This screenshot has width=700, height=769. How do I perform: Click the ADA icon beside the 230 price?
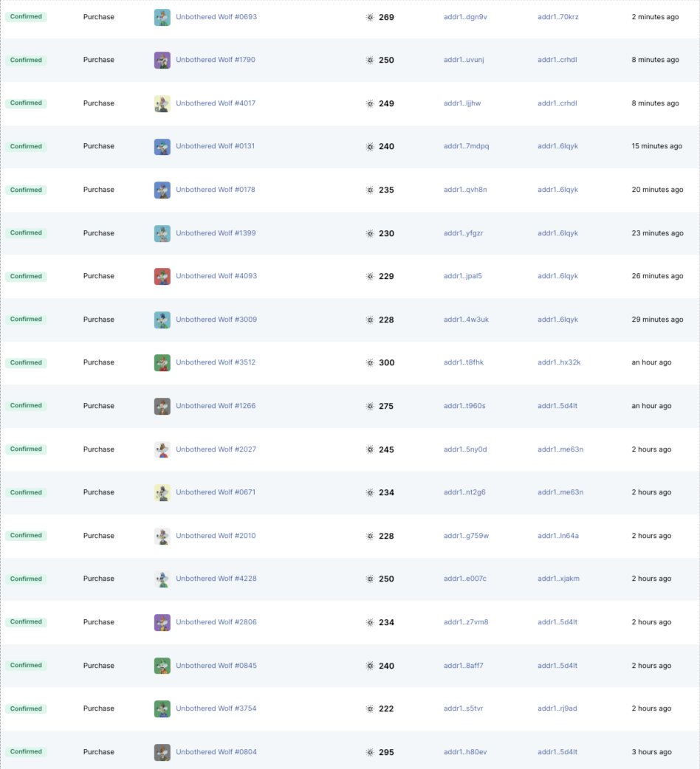pyautogui.click(x=370, y=232)
